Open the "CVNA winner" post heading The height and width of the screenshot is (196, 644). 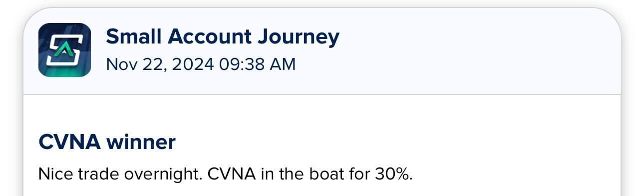[107, 142]
